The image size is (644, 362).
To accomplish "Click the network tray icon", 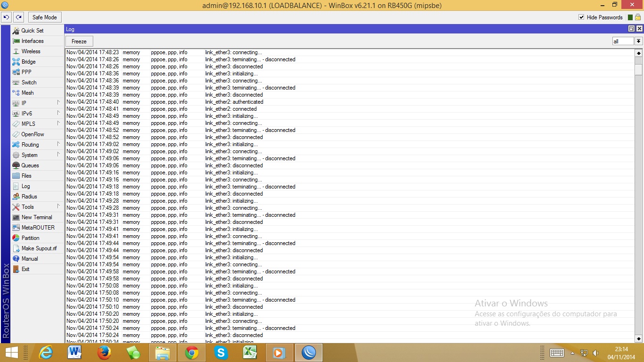I will 584,353.
